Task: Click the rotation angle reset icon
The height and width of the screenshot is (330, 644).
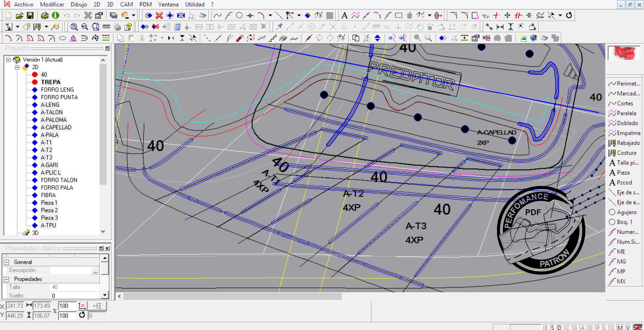Action: pyautogui.click(x=82, y=315)
